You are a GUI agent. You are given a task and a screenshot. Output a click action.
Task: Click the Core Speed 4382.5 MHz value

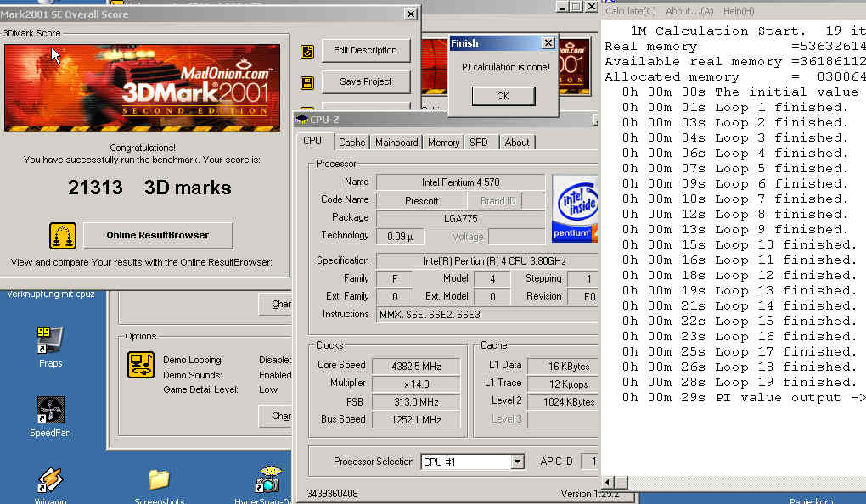[416, 366]
